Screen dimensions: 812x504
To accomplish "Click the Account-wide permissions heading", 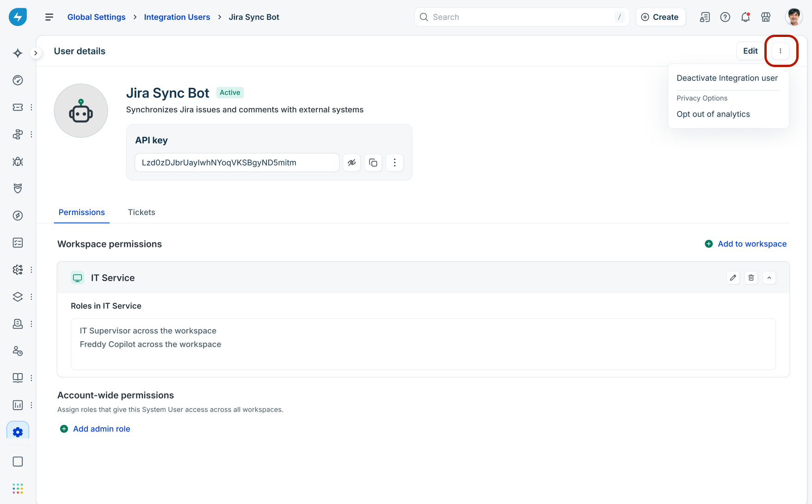I will click(x=116, y=395).
